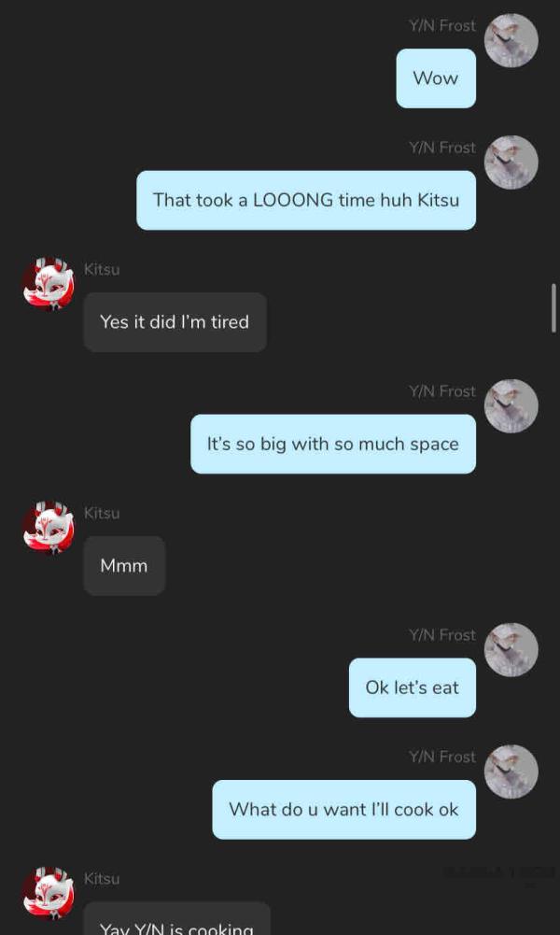Click the chat scrollbar thumb
This screenshot has width=560, height=935.
coord(554,307)
